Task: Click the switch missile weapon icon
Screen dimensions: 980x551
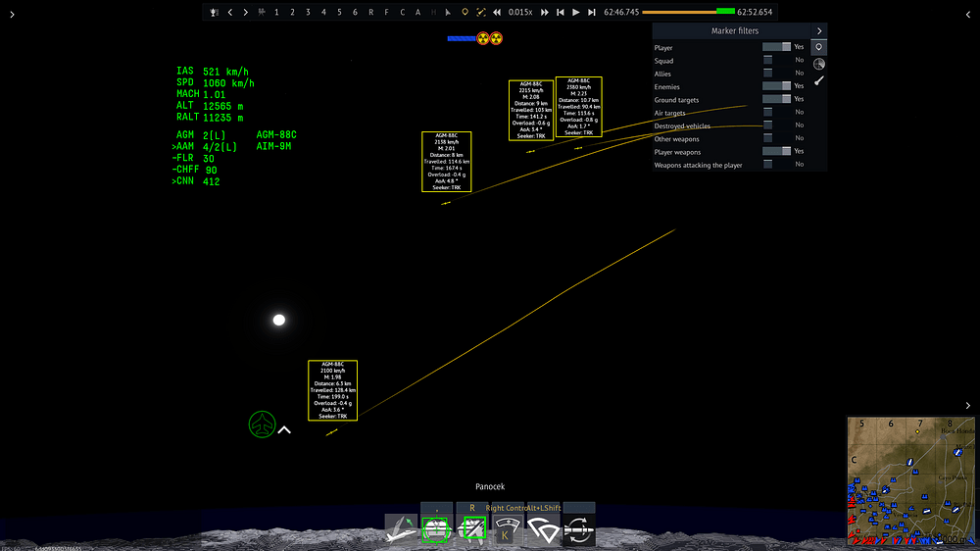Action: pyautogui.click(x=579, y=530)
